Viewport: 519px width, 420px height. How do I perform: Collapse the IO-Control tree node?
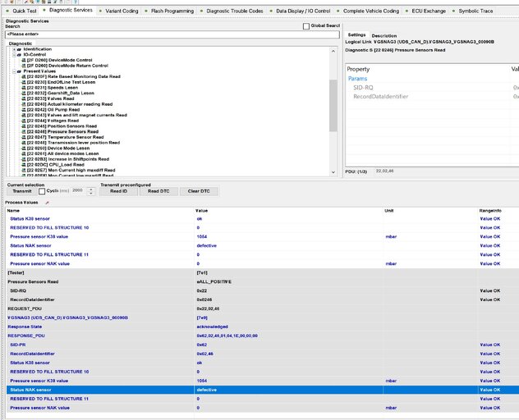[13, 54]
